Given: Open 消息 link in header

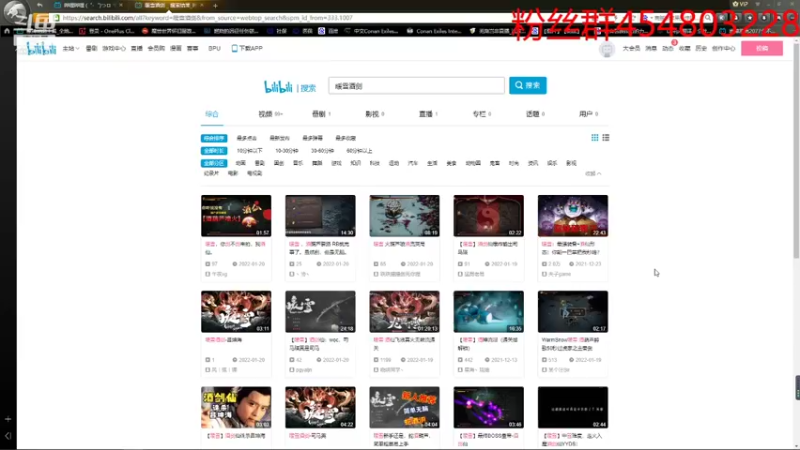Looking at the screenshot, I should 651,48.
